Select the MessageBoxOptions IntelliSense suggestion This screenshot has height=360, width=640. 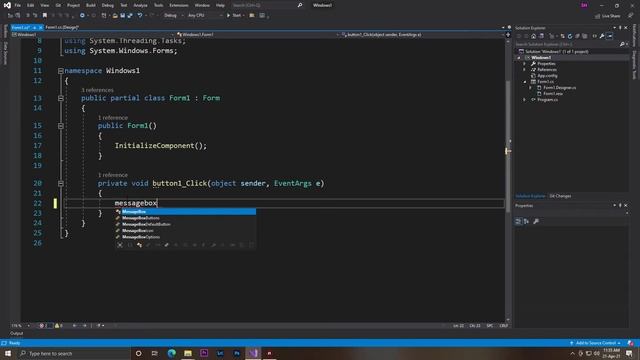[185, 237]
